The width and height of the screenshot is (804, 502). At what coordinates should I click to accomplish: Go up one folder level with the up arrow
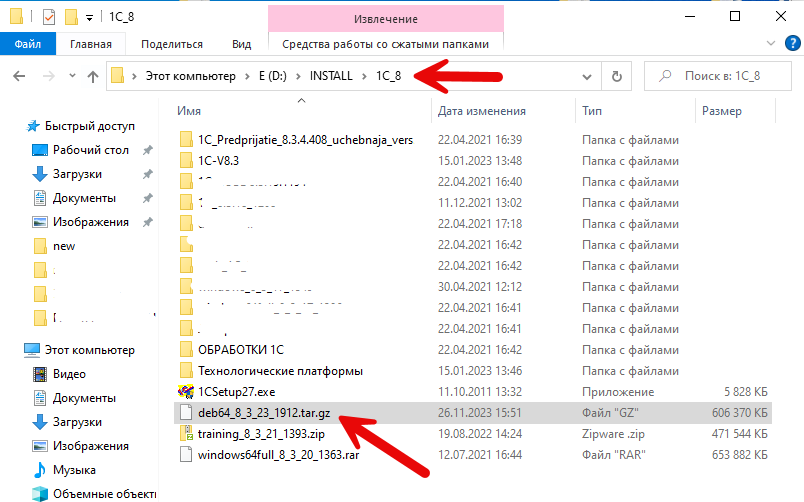[x=92, y=76]
